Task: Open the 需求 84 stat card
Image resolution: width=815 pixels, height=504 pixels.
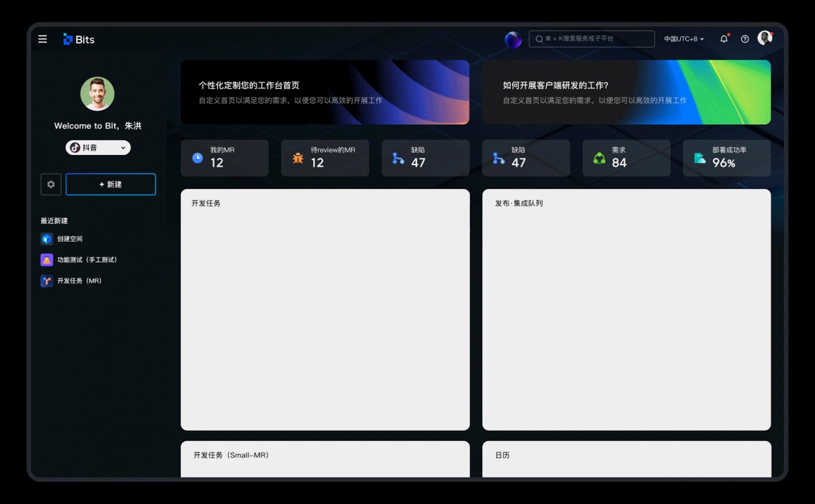Action: [x=626, y=158]
